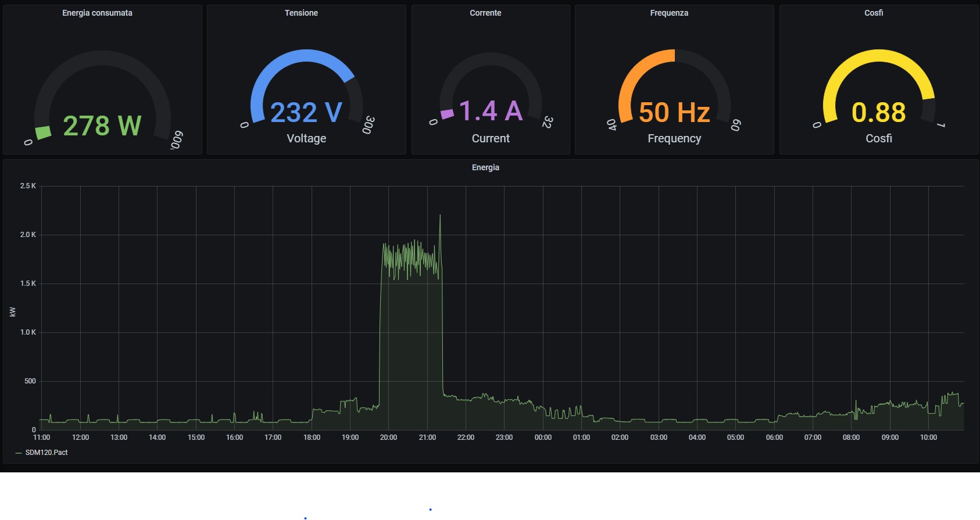Click the 20:00 label on the time axis

tap(388, 437)
